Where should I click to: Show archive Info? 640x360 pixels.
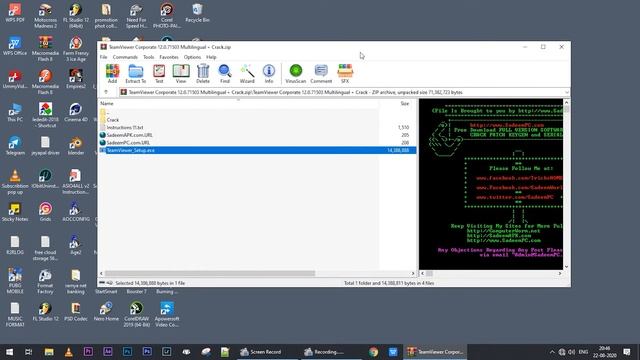click(x=269, y=74)
